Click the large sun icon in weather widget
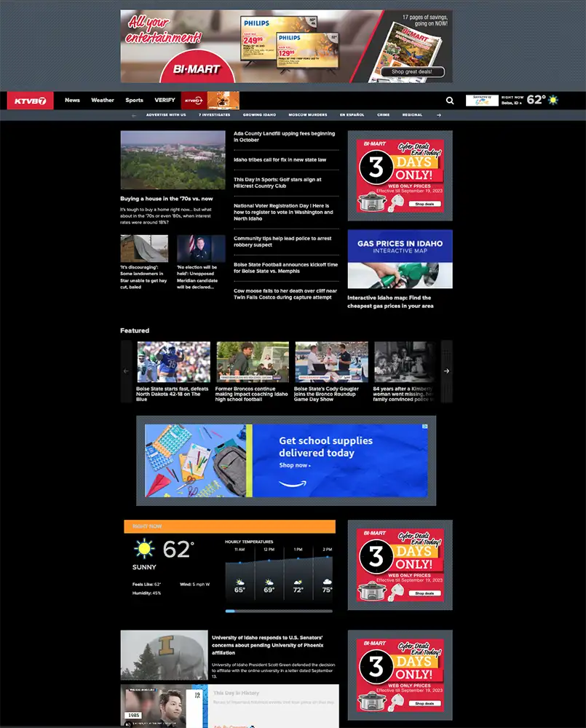The width and height of the screenshot is (586, 728). click(144, 548)
